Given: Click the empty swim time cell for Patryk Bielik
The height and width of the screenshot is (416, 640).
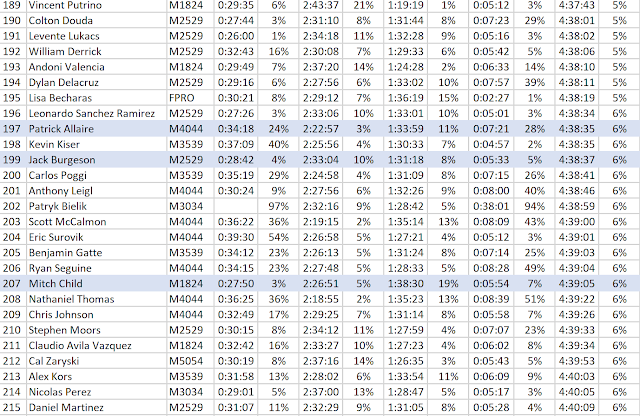Looking at the screenshot, I should click(236, 207).
